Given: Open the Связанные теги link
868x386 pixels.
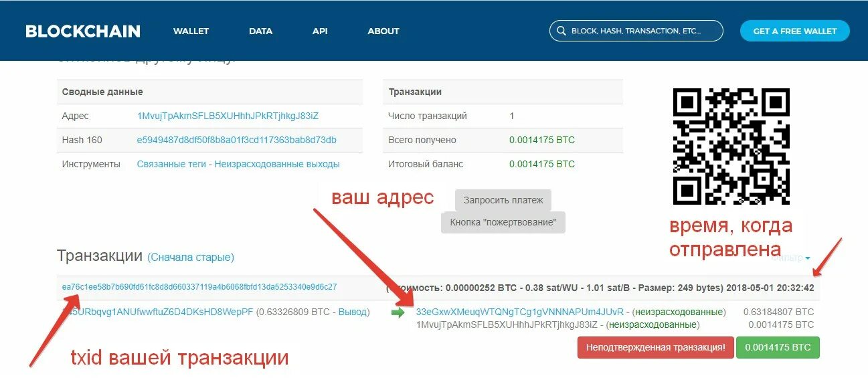Looking at the screenshot, I should click(171, 164).
